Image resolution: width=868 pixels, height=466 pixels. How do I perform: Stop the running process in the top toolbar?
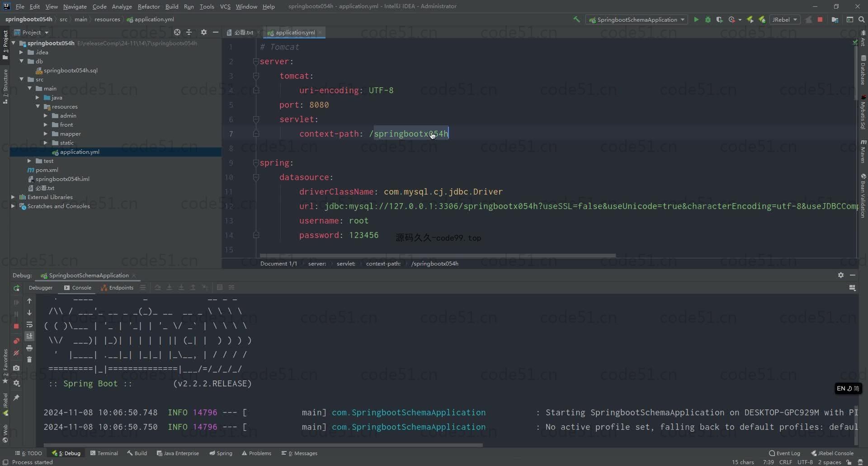click(x=820, y=19)
